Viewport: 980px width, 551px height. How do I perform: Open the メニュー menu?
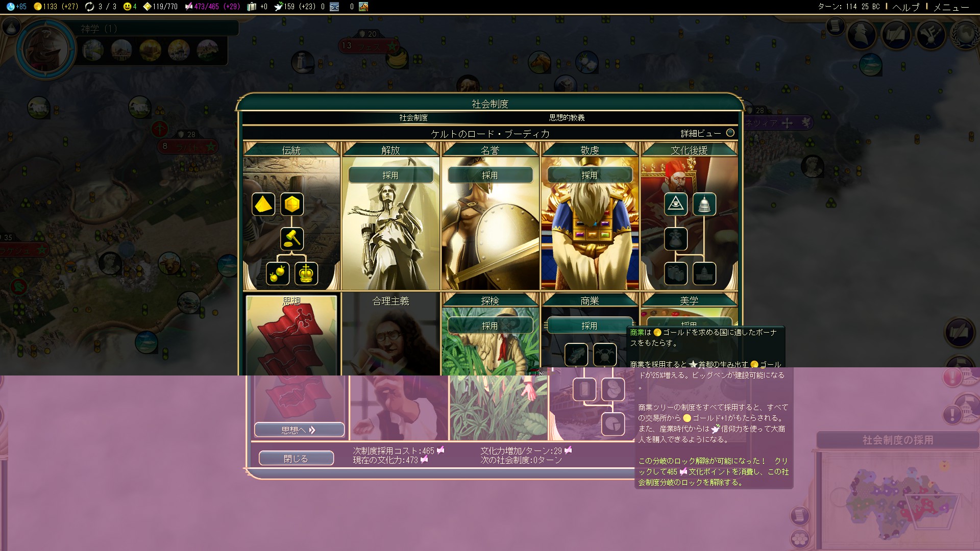pyautogui.click(x=951, y=7)
